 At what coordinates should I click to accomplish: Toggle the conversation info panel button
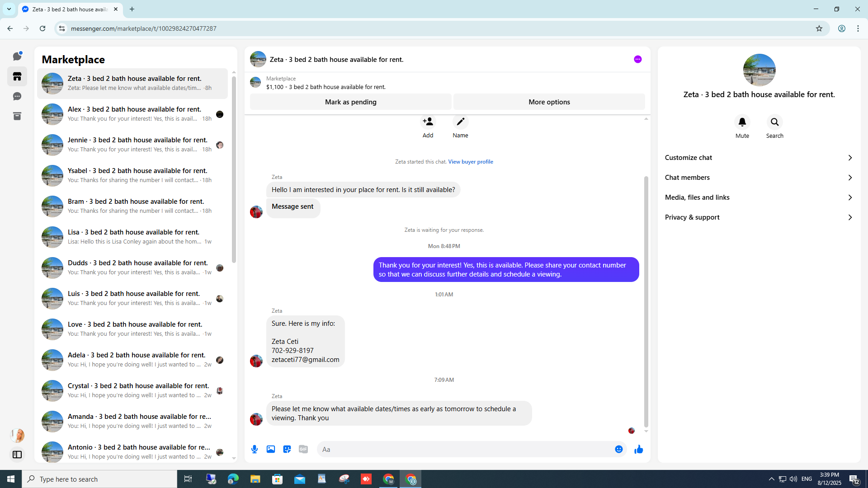pyautogui.click(x=637, y=59)
